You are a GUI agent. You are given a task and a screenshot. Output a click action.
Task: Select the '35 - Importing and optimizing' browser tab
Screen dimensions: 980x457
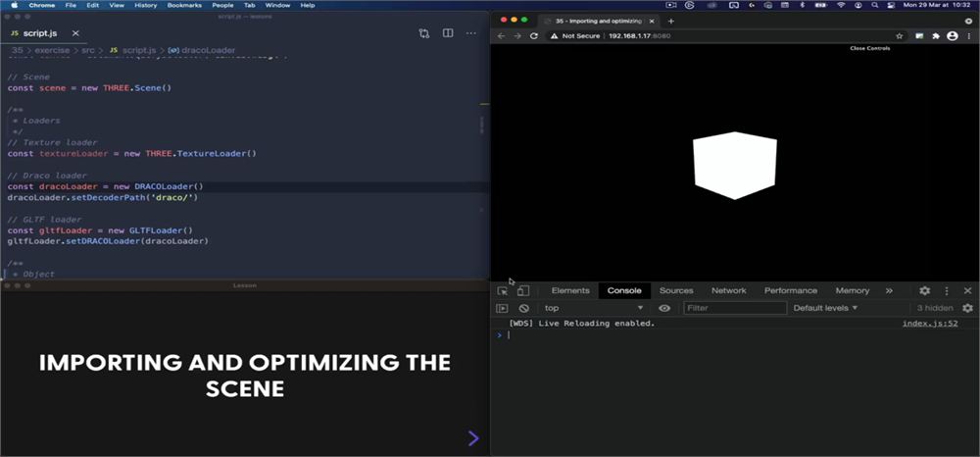point(598,21)
